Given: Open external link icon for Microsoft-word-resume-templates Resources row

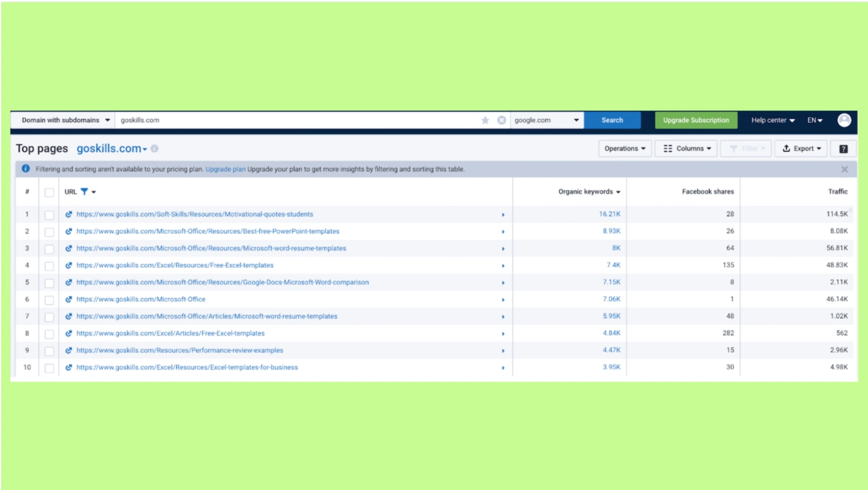Looking at the screenshot, I should pyautogui.click(x=69, y=249).
